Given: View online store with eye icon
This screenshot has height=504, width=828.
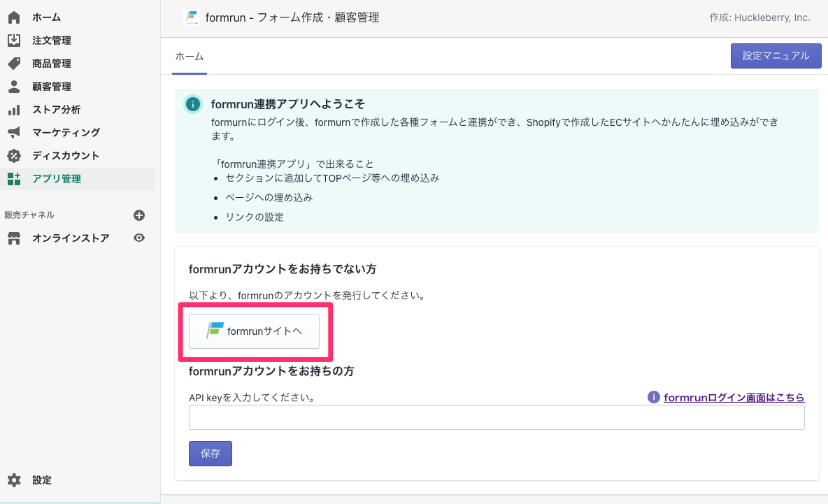Looking at the screenshot, I should click(139, 238).
